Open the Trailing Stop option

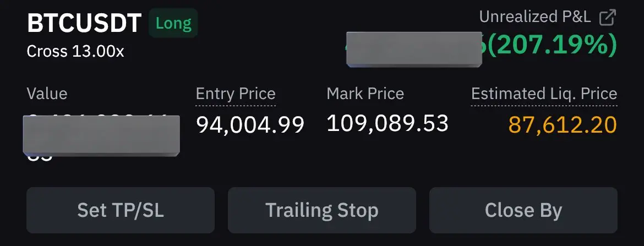(321, 210)
